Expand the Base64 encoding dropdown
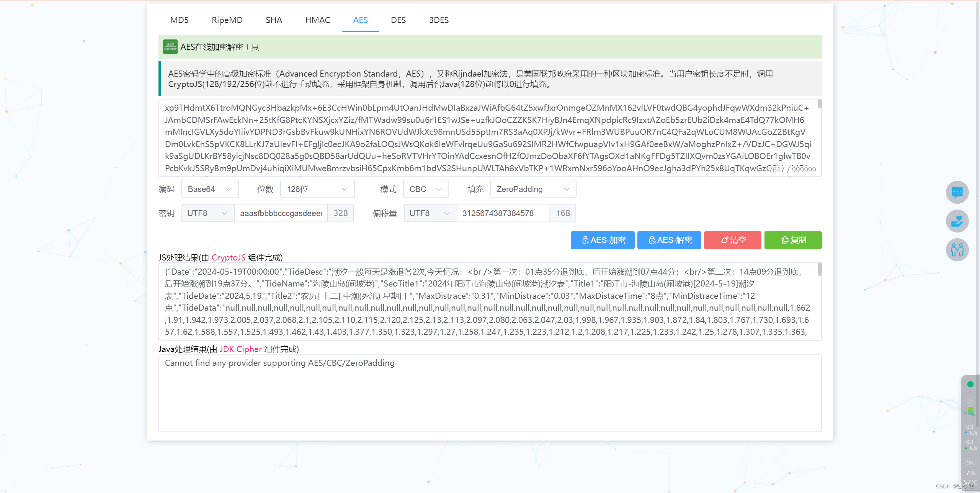This screenshot has width=980, height=493. pyautogui.click(x=210, y=189)
